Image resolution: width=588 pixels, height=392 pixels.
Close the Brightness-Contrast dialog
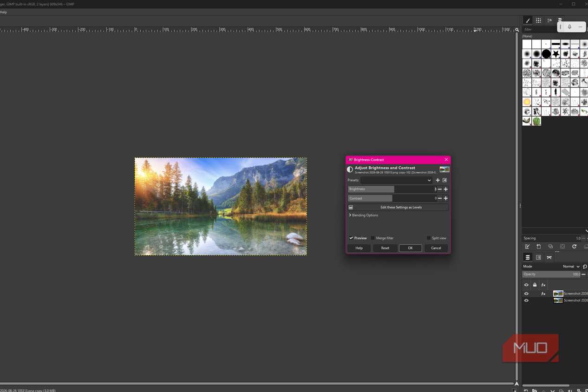click(446, 160)
